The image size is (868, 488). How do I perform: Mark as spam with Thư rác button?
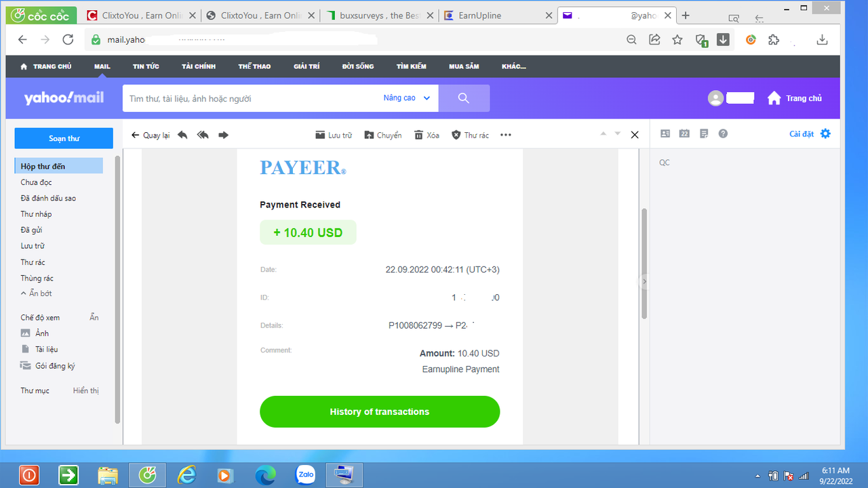[x=470, y=135]
